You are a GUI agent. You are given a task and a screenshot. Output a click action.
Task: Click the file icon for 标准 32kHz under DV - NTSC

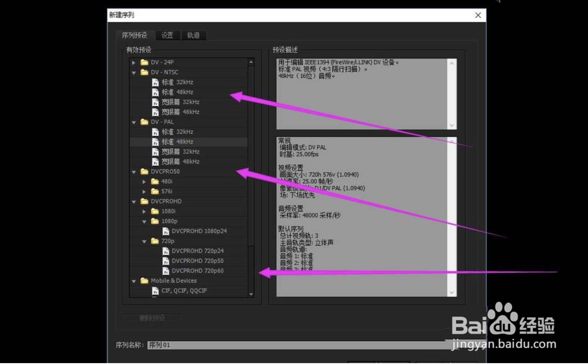[155, 82]
